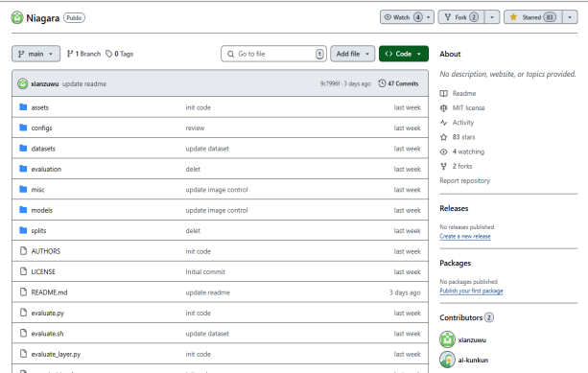
Task: Click the clock icon beside 47 Commits
Action: pyautogui.click(x=382, y=83)
